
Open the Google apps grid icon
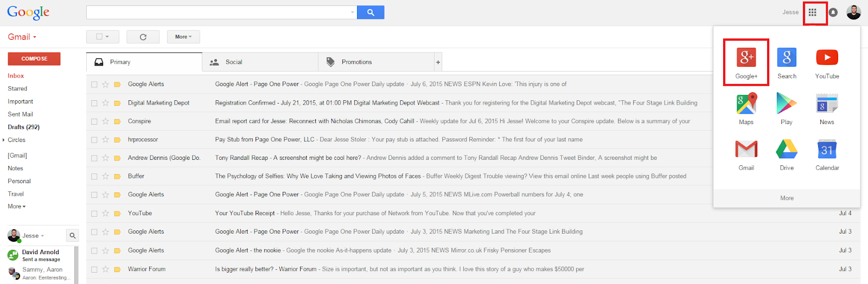coord(812,12)
